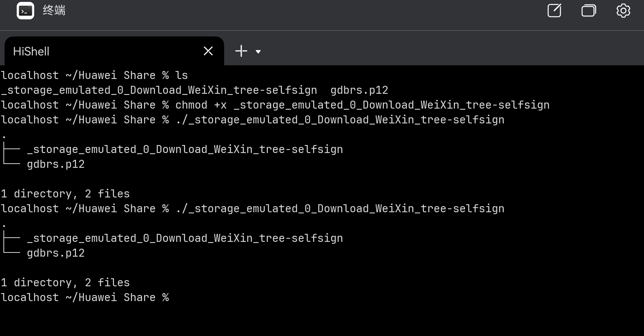Open terminal settings gear
This screenshot has height=336, width=644.
coord(623,10)
